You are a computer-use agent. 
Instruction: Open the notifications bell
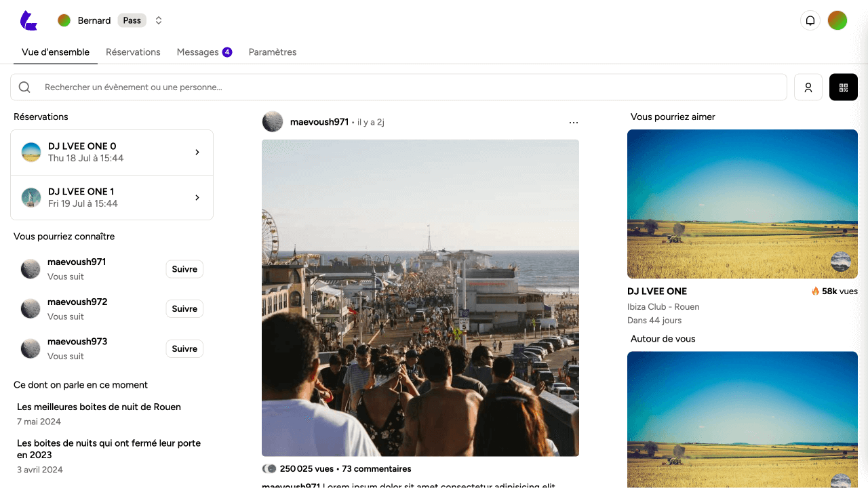tap(810, 20)
